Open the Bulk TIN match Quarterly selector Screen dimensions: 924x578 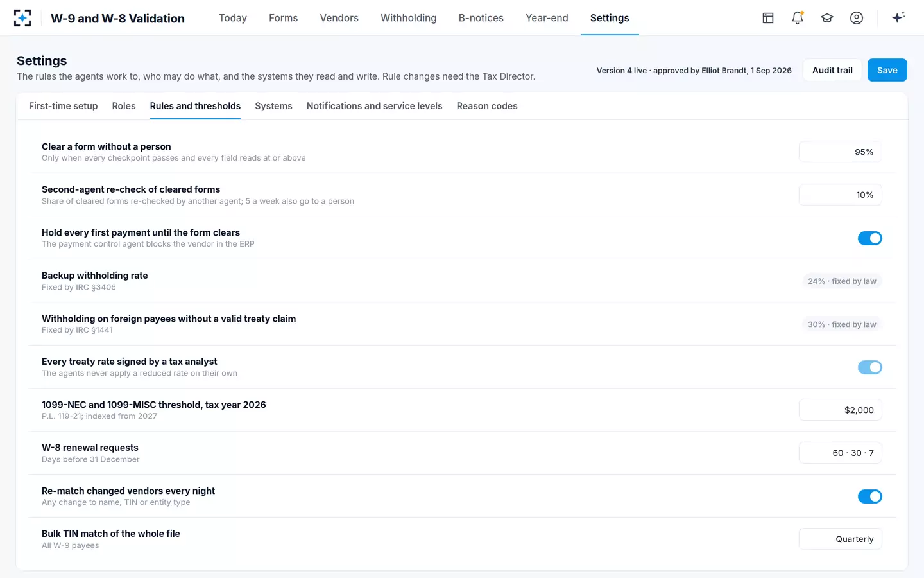pos(841,539)
